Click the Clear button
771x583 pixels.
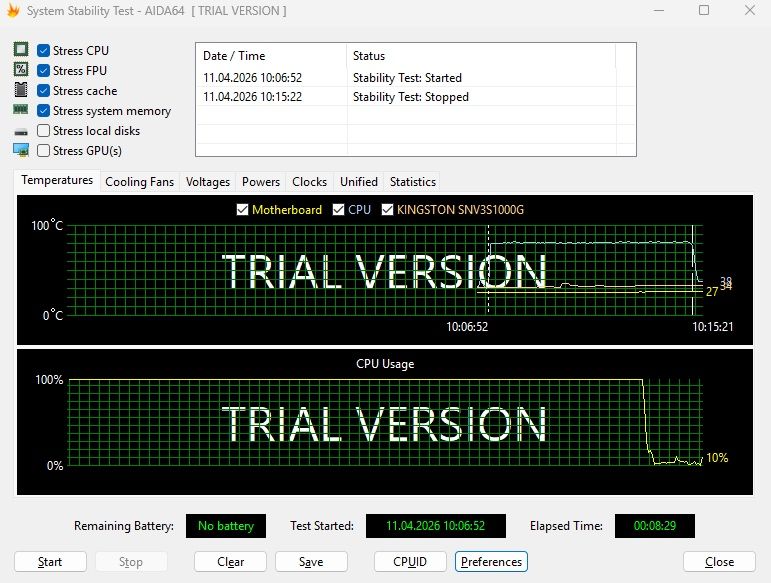pyautogui.click(x=230, y=562)
